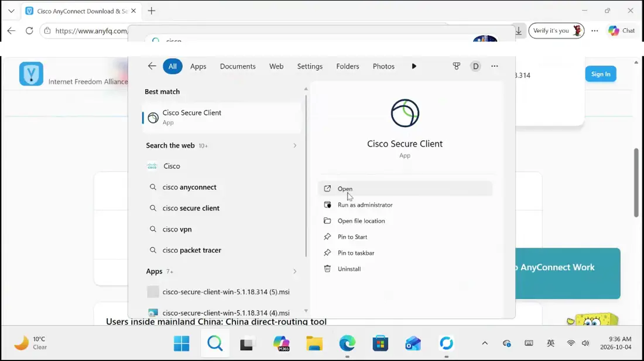Image resolution: width=644 pixels, height=361 pixels.
Task: Select the Cisco web result
Action: point(222,166)
